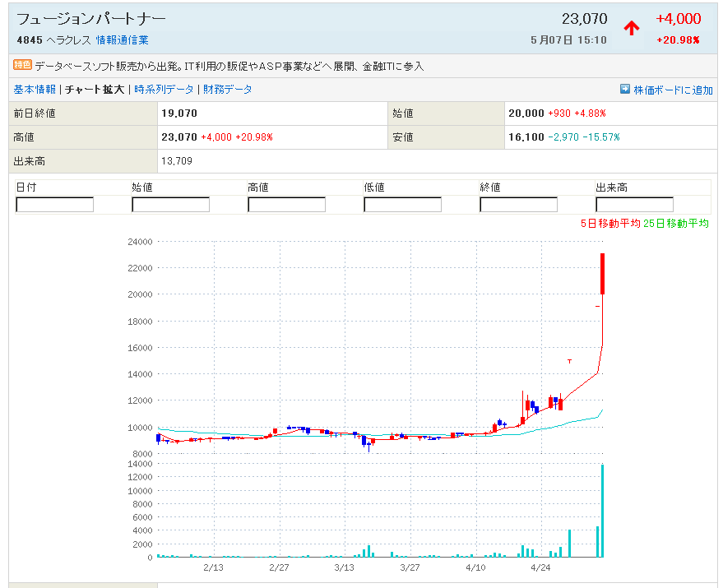Focus the 終値 input field
The width and height of the screenshot is (723, 588).
[x=519, y=205]
